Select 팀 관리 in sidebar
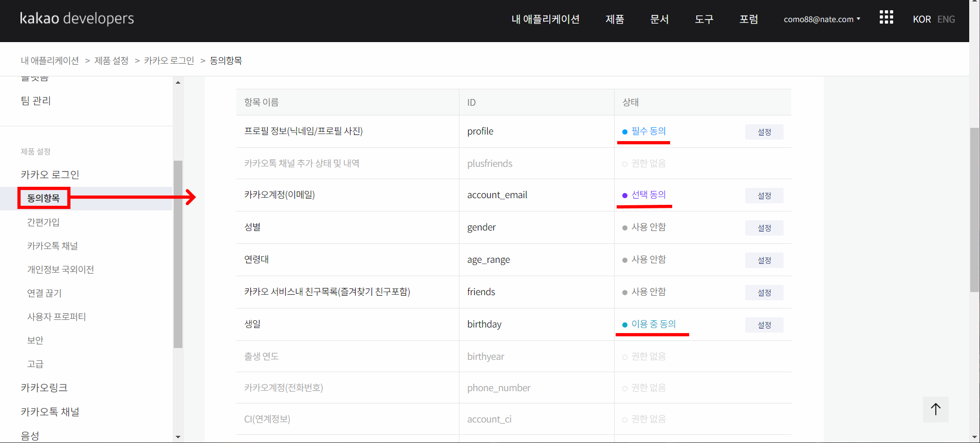 pos(36,101)
